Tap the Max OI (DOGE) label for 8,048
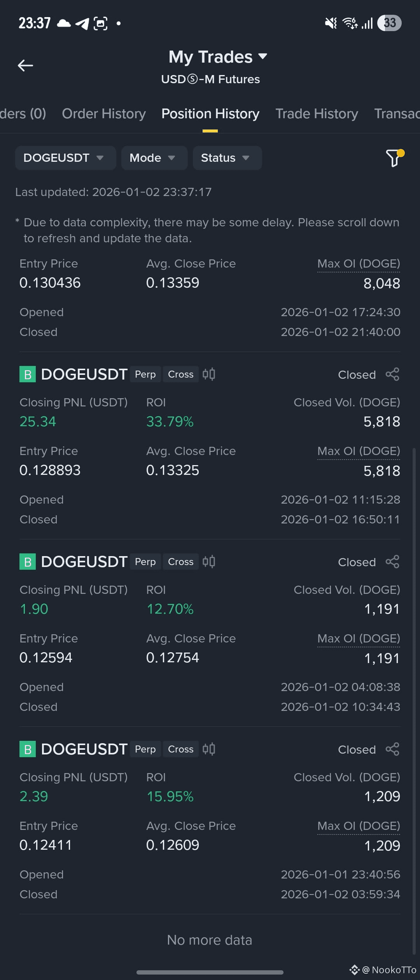The image size is (420, 980). (359, 264)
